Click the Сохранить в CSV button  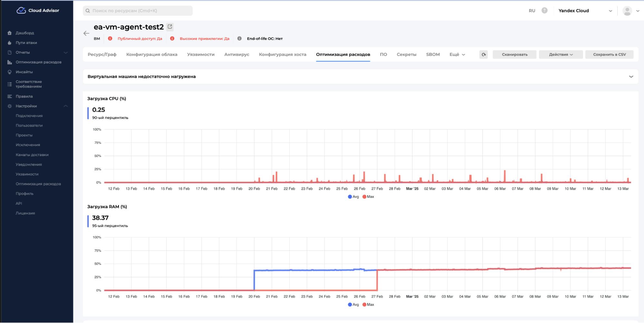click(x=609, y=54)
